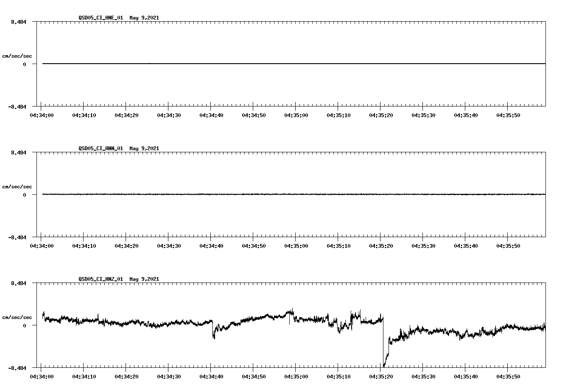
Task: Select the May 9,2021 date label on top plot
Action: tap(144, 18)
